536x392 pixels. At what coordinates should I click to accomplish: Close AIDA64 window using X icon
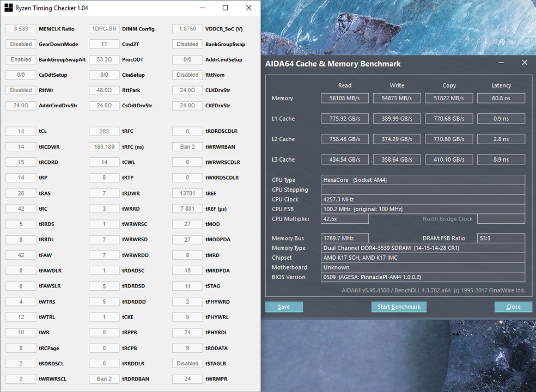pos(525,63)
